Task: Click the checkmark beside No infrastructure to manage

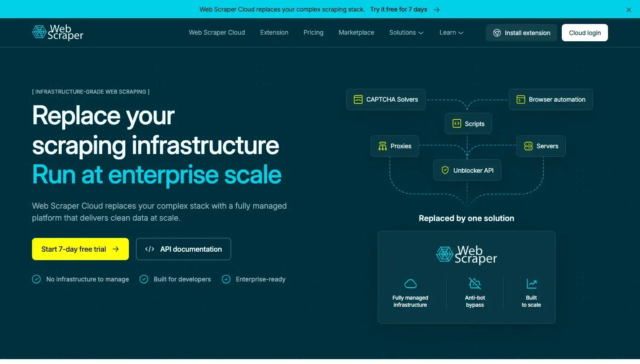Action: click(x=36, y=279)
